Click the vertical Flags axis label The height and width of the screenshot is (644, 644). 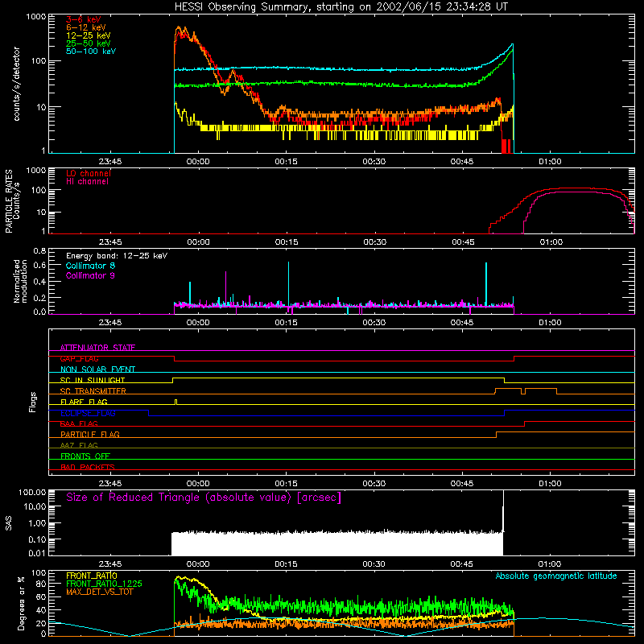(x=32, y=402)
